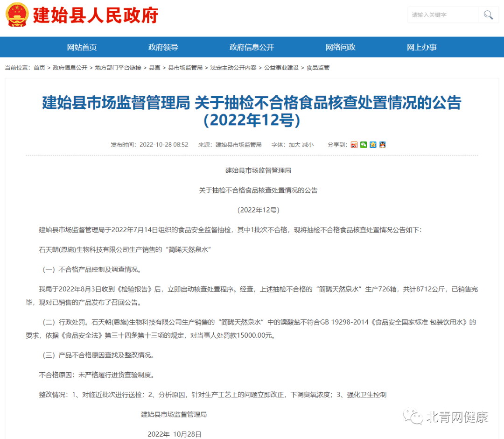The height and width of the screenshot is (439, 504).
Task: Increase font size with 加大
Action: (294, 145)
